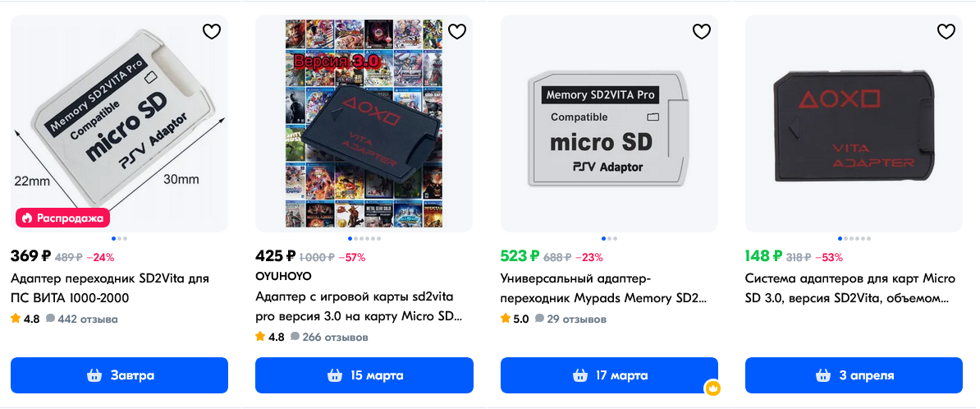Image resolution: width=980 pixels, height=409 pixels.
Task: Open OYUHOYO brand link
Action: (x=283, y=276)
